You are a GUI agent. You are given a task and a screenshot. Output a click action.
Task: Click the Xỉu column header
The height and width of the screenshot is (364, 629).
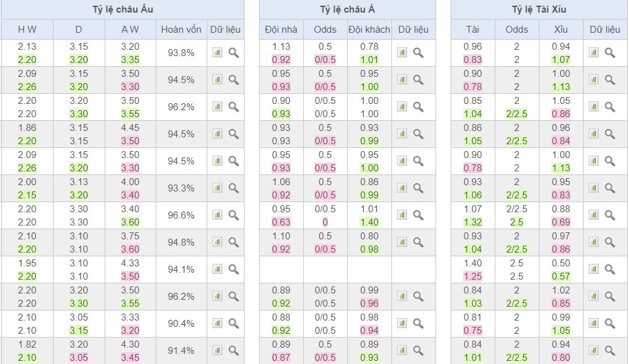(x=560, y=30)
